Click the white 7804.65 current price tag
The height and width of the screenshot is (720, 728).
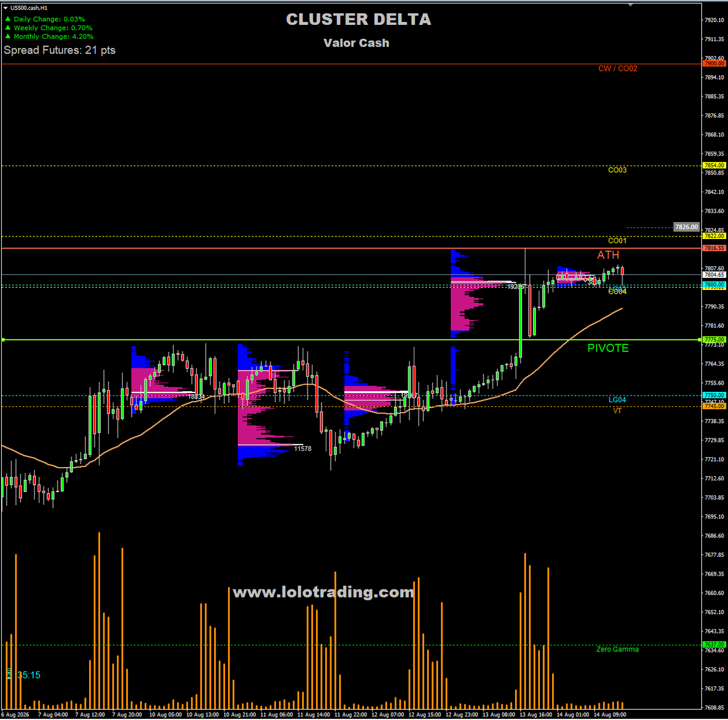[x=714, y=275]
